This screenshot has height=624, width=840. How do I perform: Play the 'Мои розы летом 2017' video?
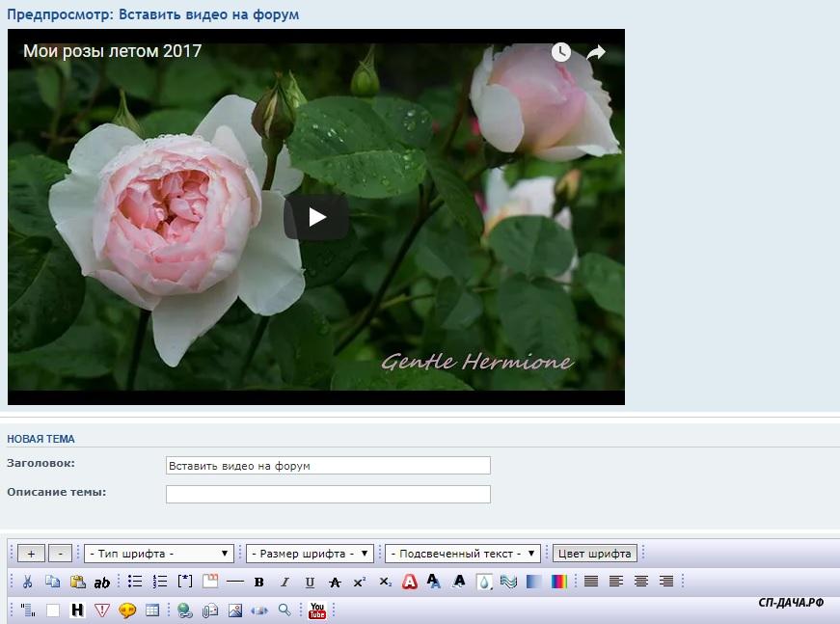(316, 217)
